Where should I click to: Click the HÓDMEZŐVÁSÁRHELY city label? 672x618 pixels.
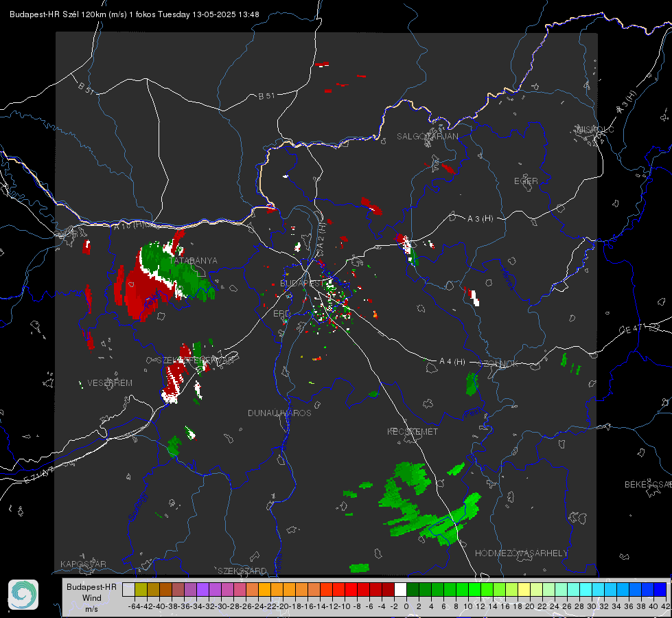tap(521, 553)
